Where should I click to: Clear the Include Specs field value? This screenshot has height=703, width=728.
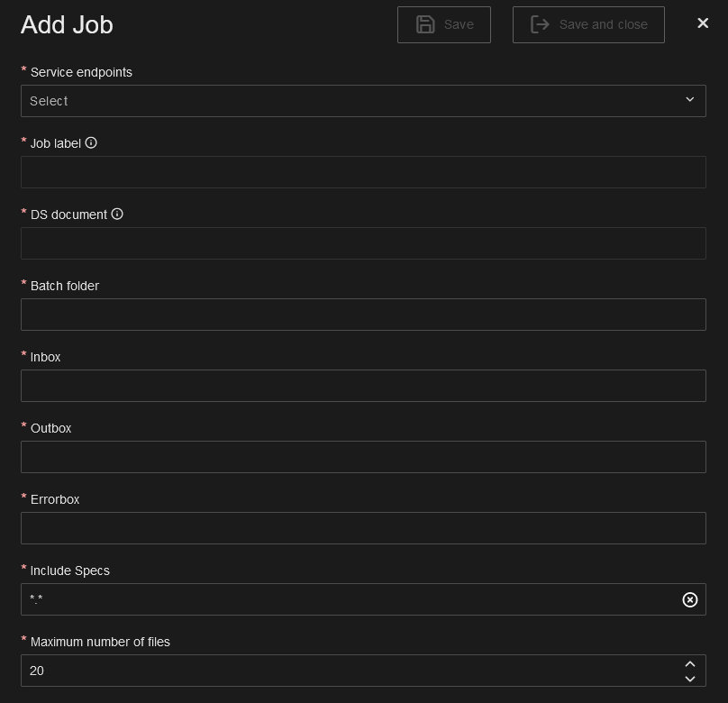click(689, 599)
